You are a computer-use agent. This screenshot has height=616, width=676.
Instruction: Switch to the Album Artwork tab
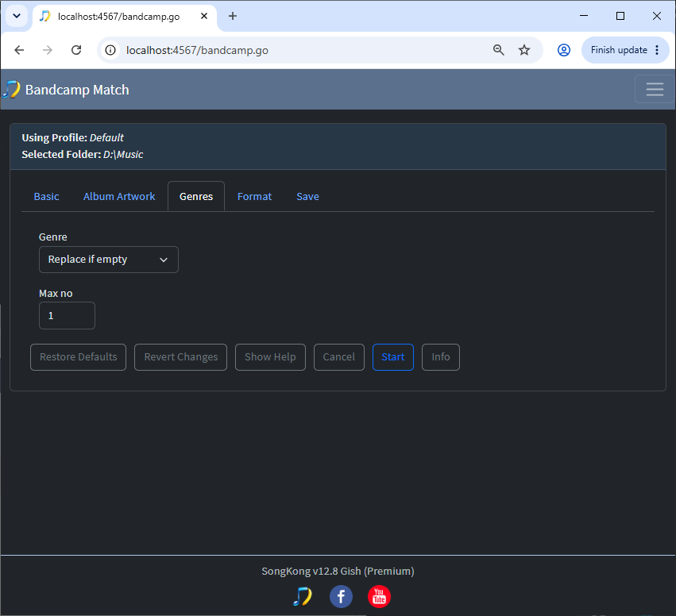pyautogui.click(x=119, y=196)
